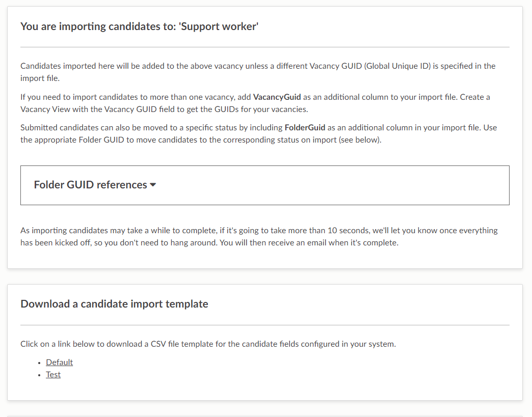Click the divider line under the Download heading
Screen dimensions: 532x417
point(264,325)
